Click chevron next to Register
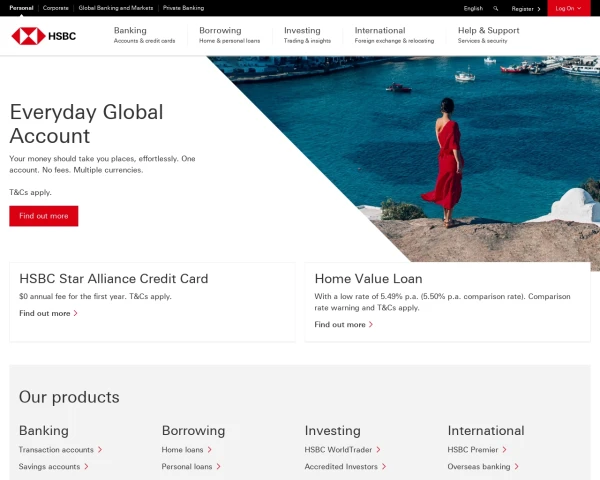The image size is (600, 480). [539, 9]
